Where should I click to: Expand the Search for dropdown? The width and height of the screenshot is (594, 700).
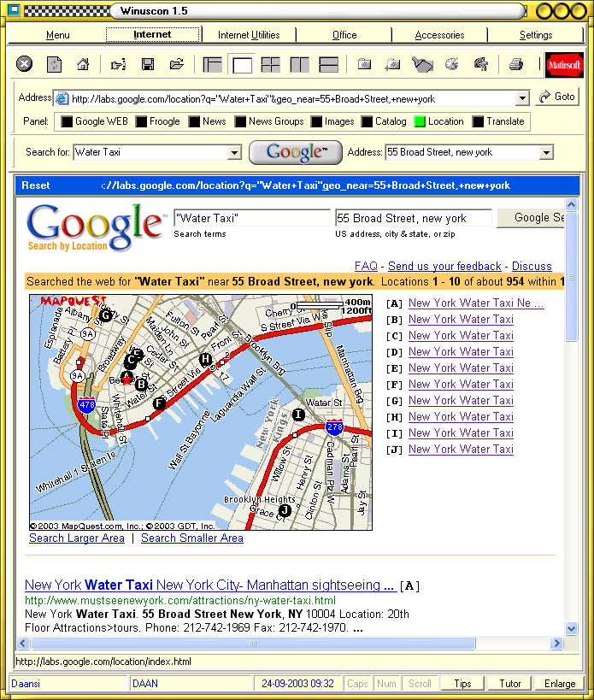[234, 153]
